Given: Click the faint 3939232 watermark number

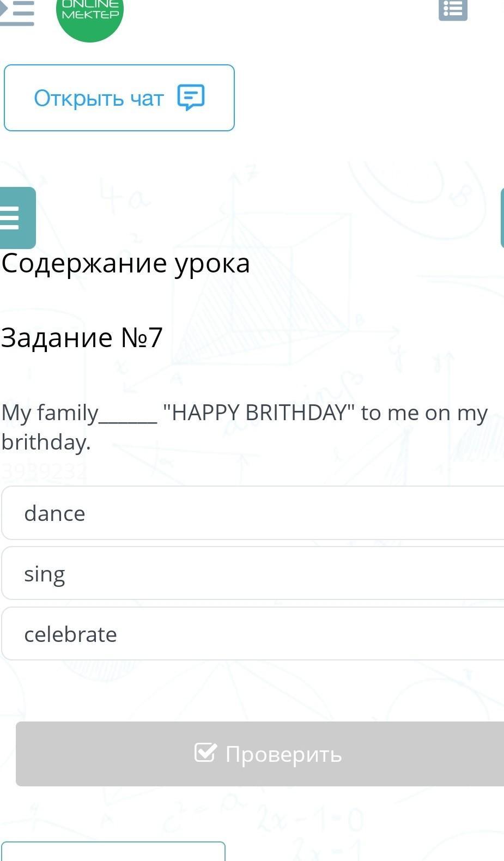Looking at the screenshot, I should (44, 472).
